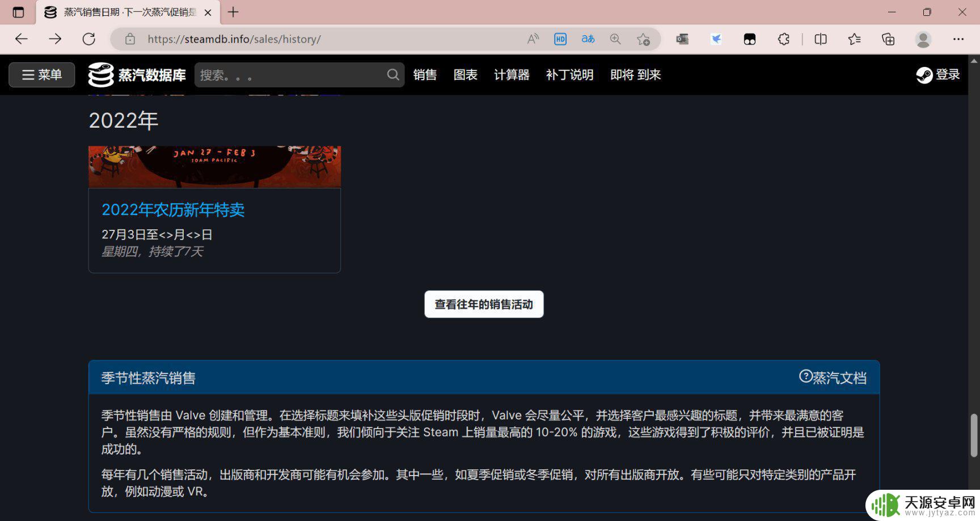Open the 即将到来 nav item
Viewport: 980px width, 521px height.
(x=636, y=75)
